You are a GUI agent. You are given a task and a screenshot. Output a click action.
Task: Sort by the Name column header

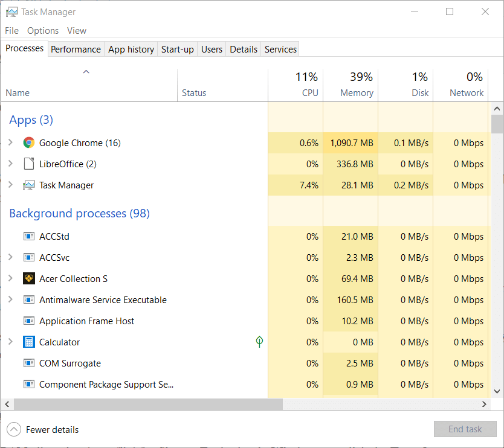[89, 85]
